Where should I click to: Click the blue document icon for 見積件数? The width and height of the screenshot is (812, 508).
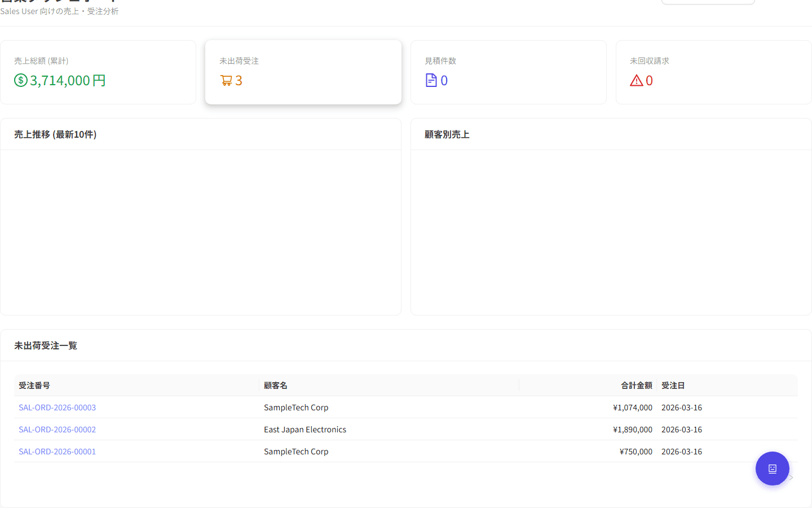click(431, 81)
